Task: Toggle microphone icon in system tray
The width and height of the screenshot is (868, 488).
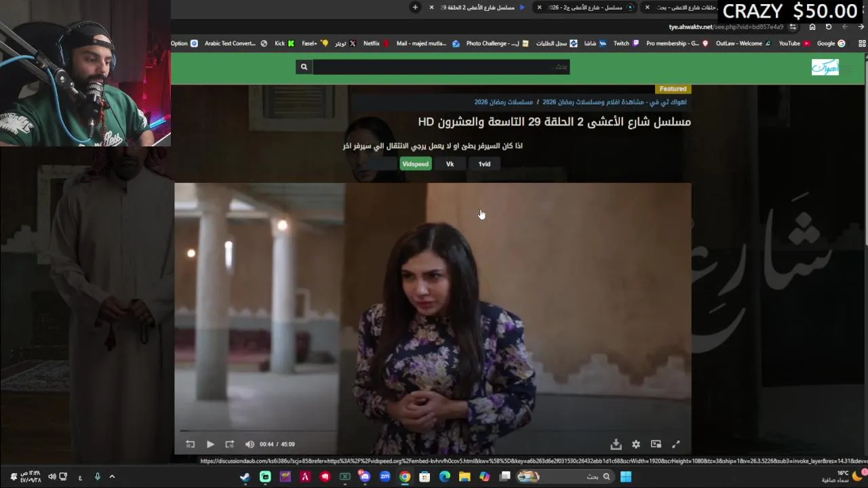Action: (97, 477)
